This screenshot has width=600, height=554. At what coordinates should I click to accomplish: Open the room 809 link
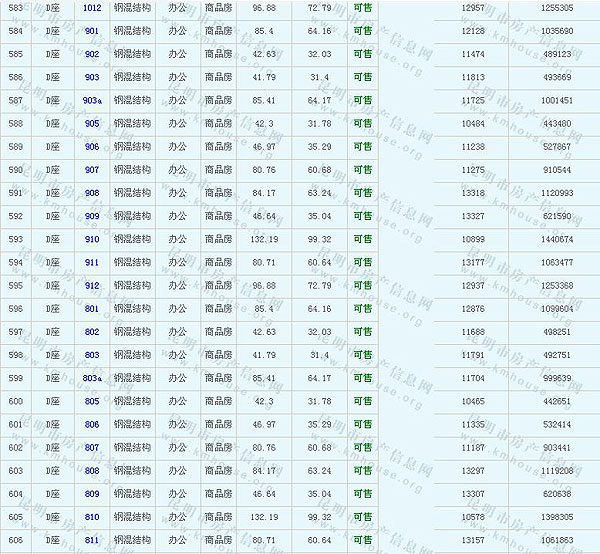pos(92,494)
